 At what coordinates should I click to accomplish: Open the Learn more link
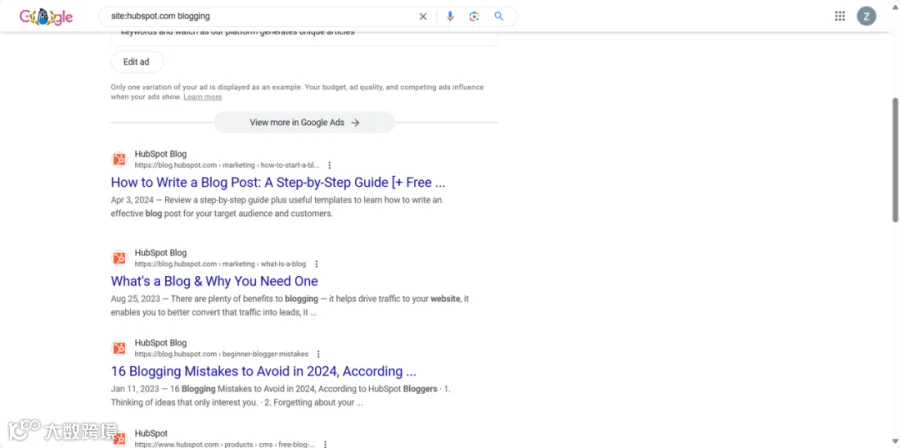(x=203, y=97)
